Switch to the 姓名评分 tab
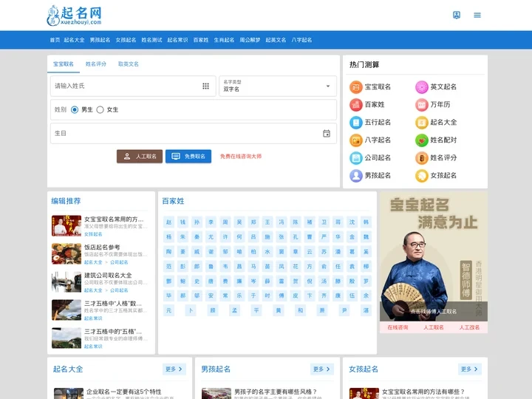The height and width of the screenshot is (399, 532). (95, 64)
